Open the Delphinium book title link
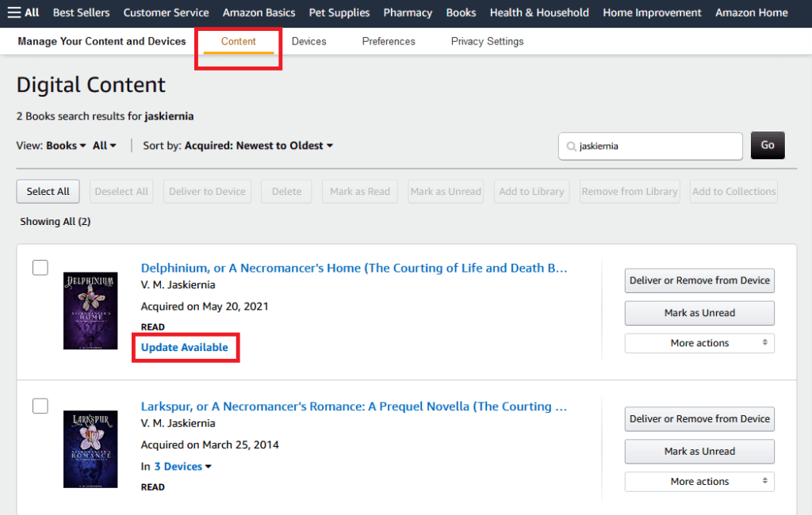The image size is (812, 515). point(354,268)
